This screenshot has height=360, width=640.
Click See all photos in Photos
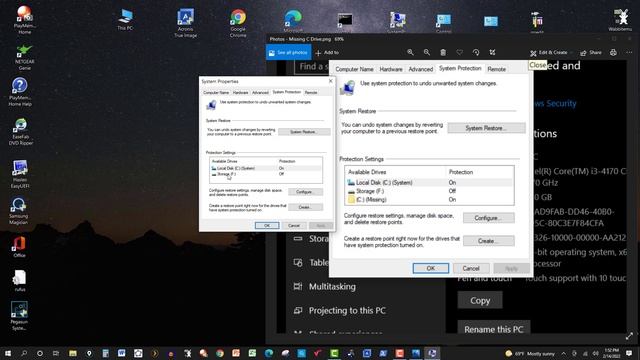pos(288,53)
